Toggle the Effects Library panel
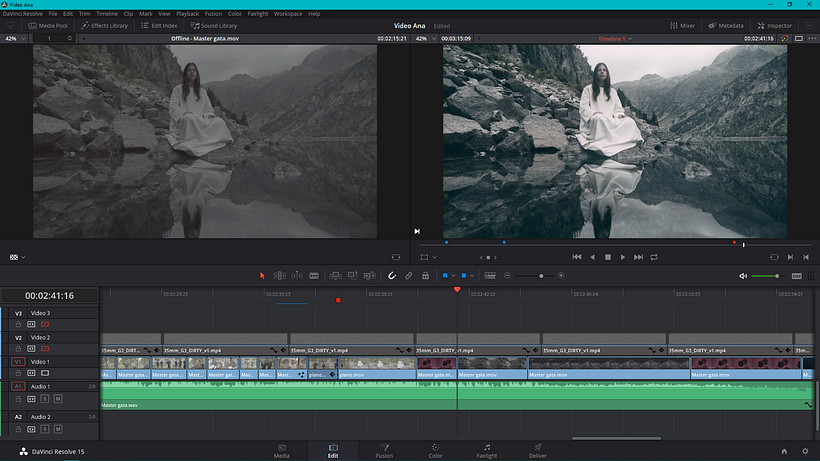The image size is (820, 461). click(x=105, y=26)
